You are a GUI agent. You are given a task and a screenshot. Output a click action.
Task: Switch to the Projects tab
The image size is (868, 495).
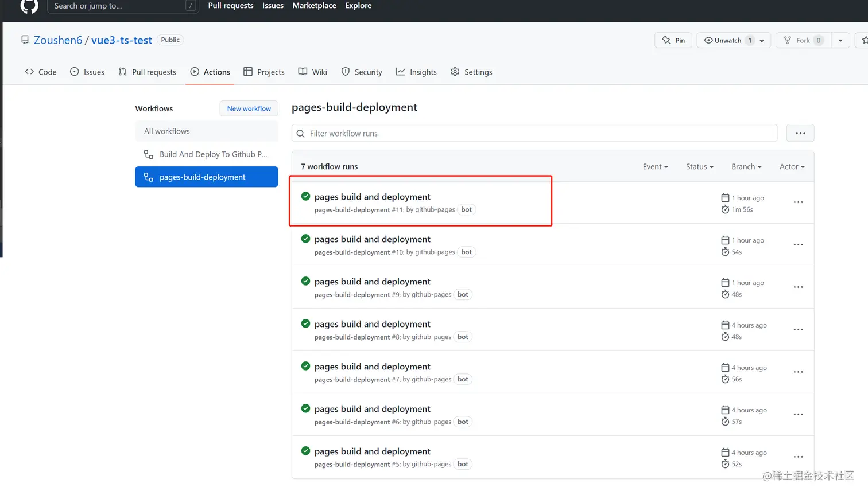[x=264, y=72]
